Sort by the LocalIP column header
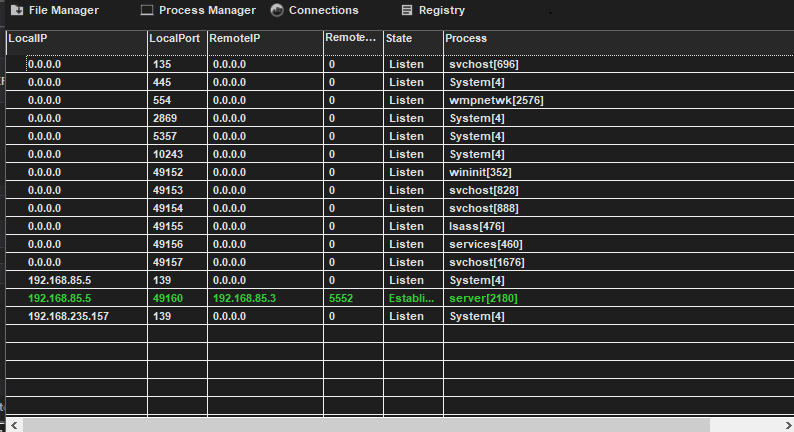Viewport: 794px width, 432px height. point(75,38)
